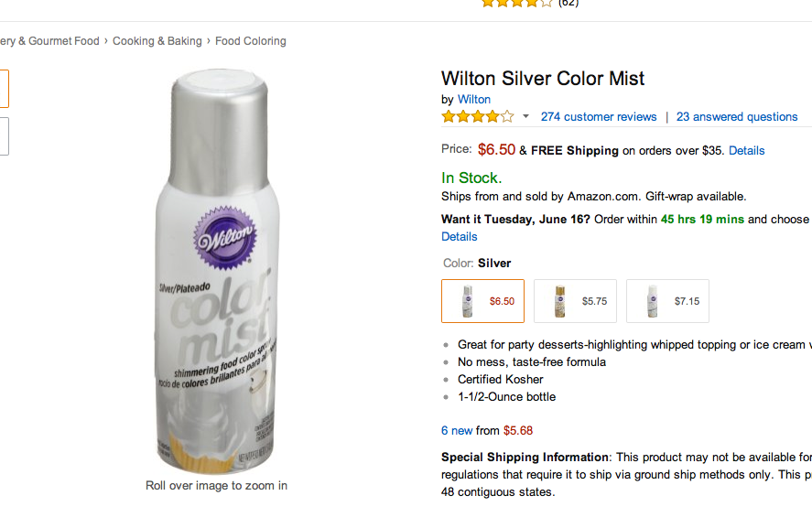Go to Food Coloring breadcrumb
The height and width of the screenshot is (528, 812).
[x=251, y=41]
